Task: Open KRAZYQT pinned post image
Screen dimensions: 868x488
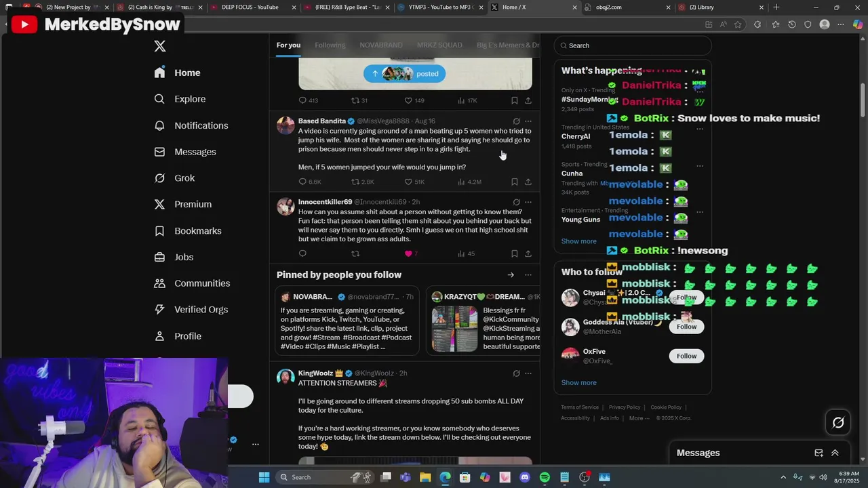Action: pyautogui.click(x=454, y=329)
